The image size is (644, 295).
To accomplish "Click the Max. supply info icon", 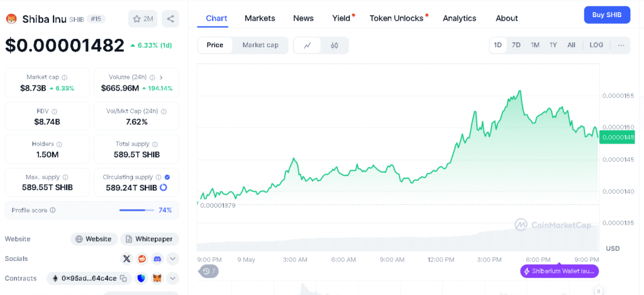I will [x=65, y=177].
